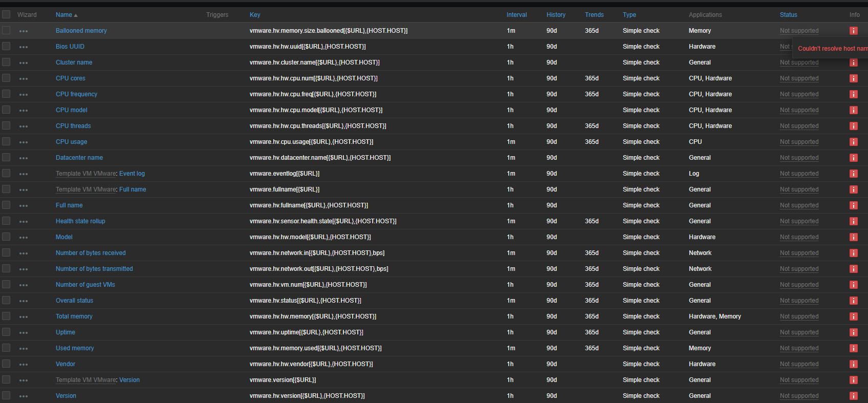Open the CPU frequency item

tap(76, 94)
